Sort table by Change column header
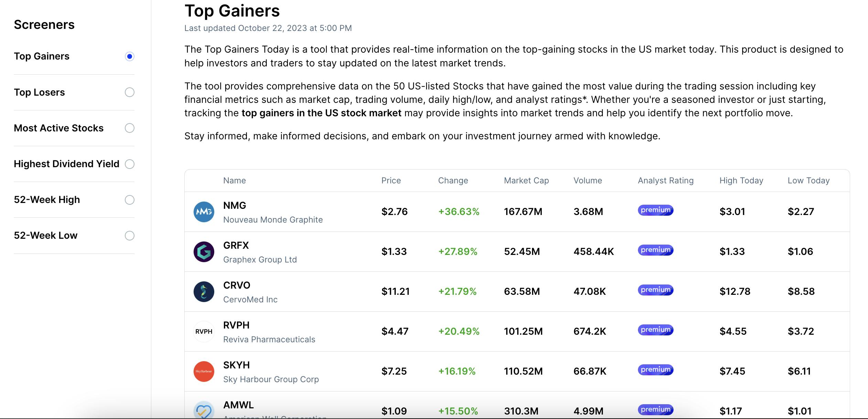 tap(453, 181)
